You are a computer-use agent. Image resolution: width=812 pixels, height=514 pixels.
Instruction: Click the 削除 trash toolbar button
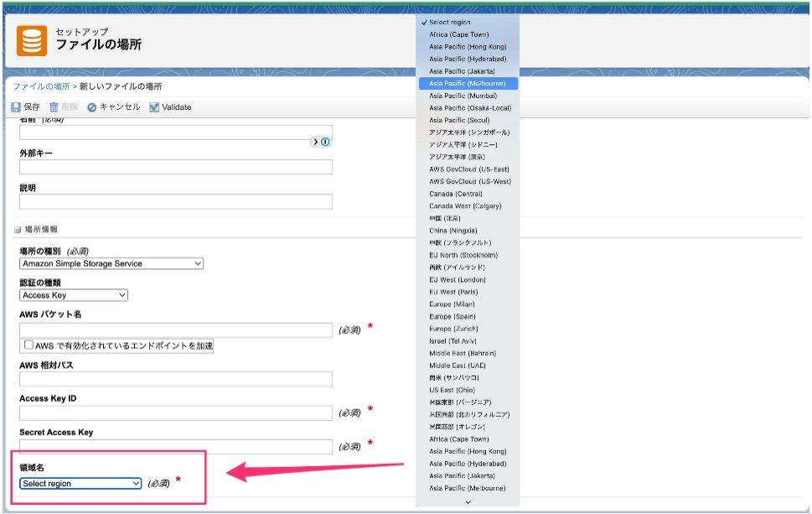(x=64, y=106)
